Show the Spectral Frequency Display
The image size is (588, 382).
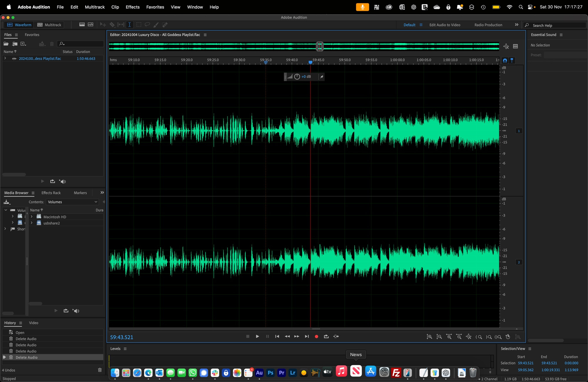pyautogui.click(x=82, y=25)
